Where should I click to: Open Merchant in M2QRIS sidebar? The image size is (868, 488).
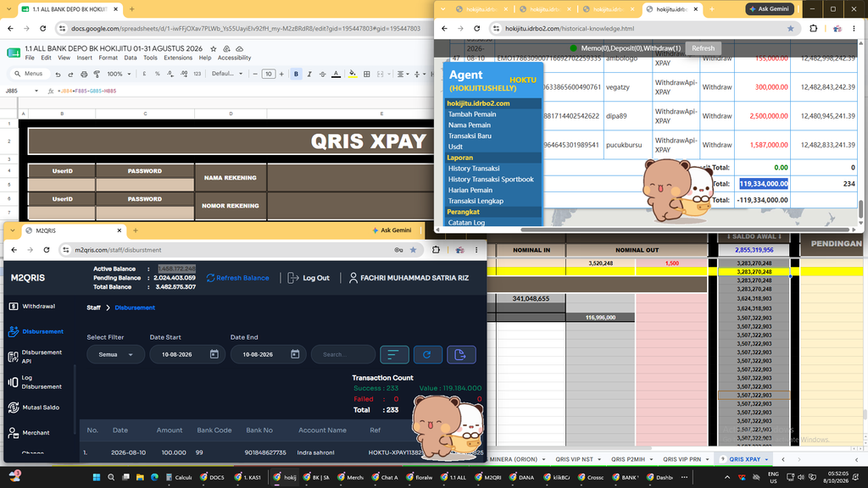(29, 433)
